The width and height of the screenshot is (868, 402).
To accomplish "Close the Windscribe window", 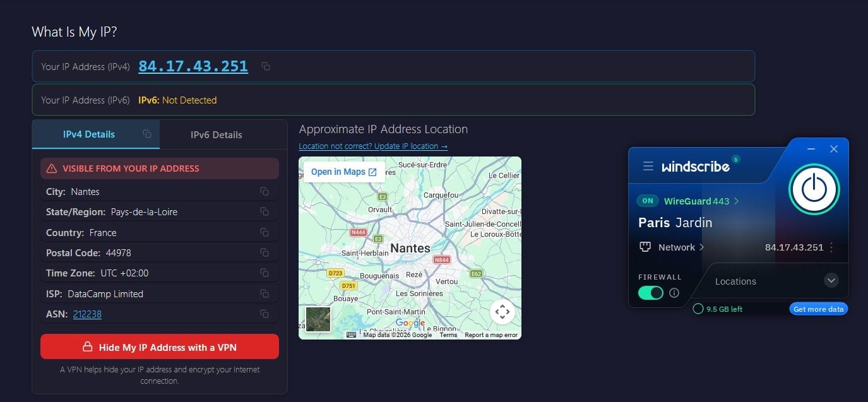I will pyautogui.click(x=834, y=149).
